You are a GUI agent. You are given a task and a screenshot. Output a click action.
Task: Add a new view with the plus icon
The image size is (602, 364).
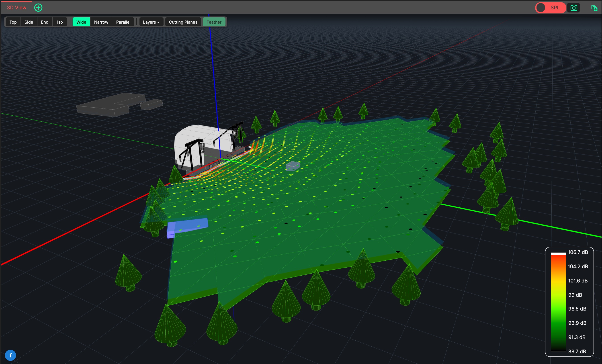38,8
